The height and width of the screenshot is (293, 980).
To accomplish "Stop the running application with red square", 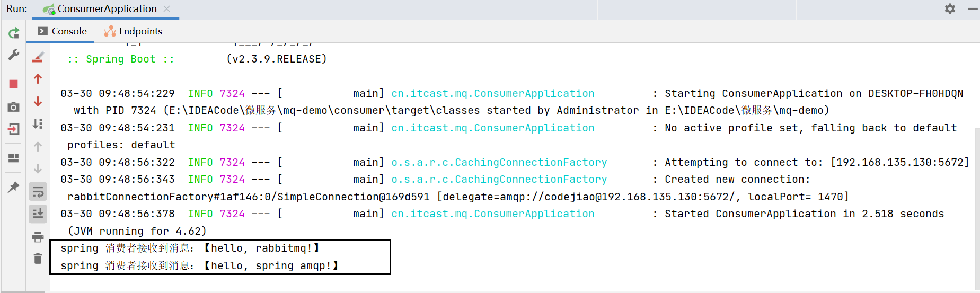I will [14, 84].
